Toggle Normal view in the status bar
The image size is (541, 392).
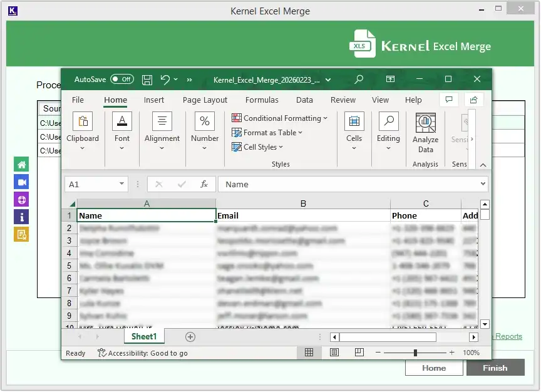tap(309, 353)
